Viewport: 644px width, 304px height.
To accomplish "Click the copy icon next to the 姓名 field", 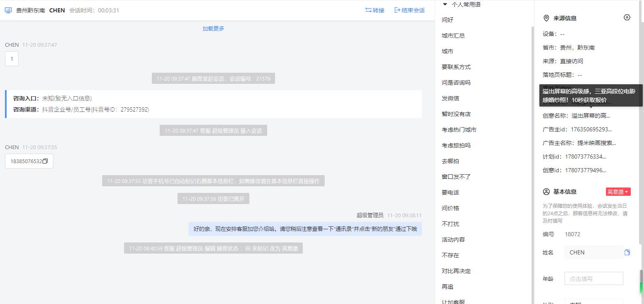I will (627, 252).
